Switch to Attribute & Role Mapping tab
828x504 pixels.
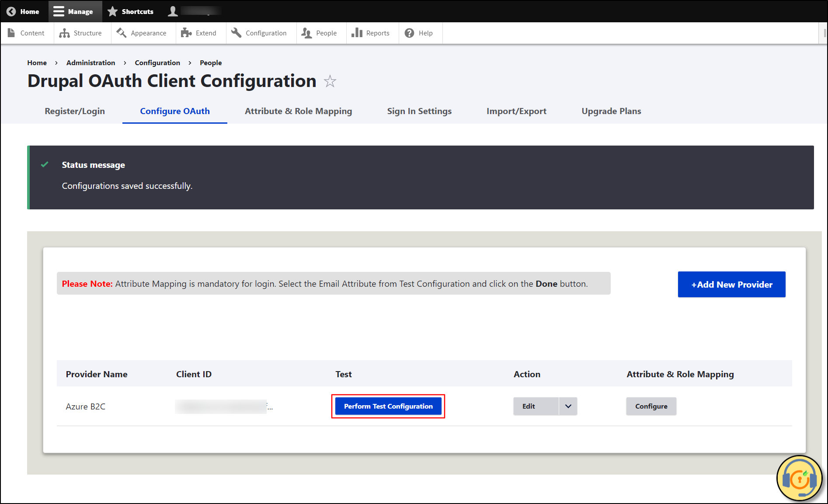click(298, 111)
